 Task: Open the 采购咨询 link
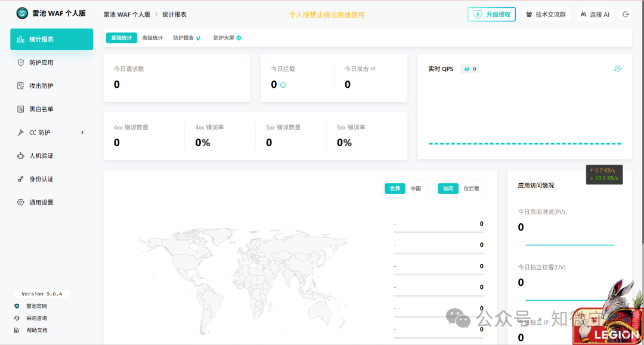click(36, 318)
